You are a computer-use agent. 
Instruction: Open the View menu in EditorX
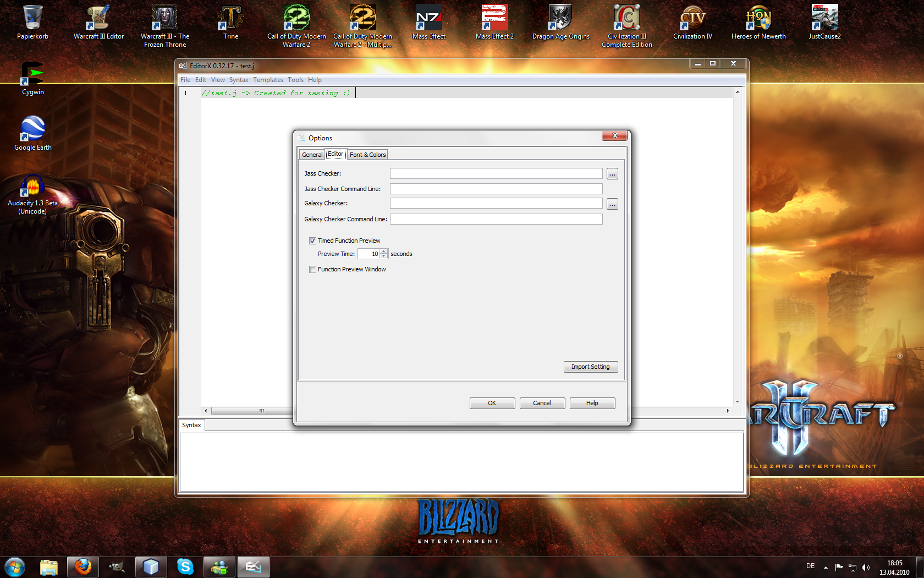click(218, 80)
